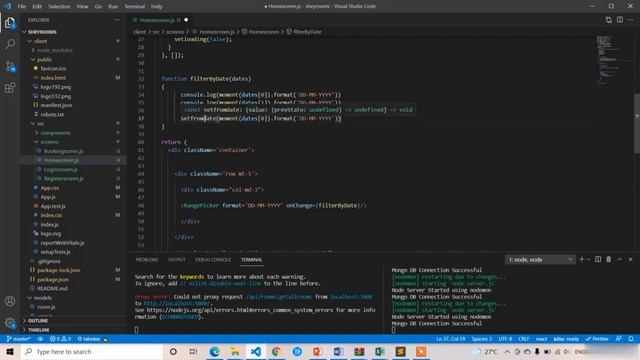The width and height of the screenshot is (640, 360).
Task: Open Sublime Text from the taskbar
Action: point(400,351)
